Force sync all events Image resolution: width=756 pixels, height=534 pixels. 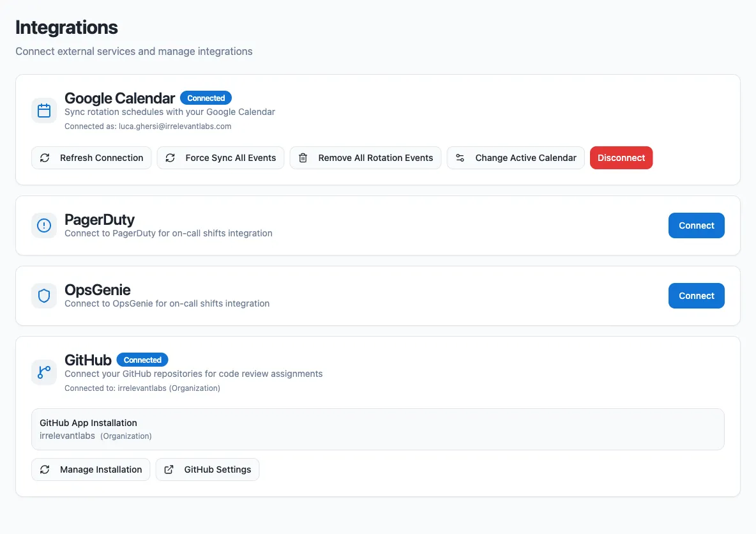[x=221, y=158]
